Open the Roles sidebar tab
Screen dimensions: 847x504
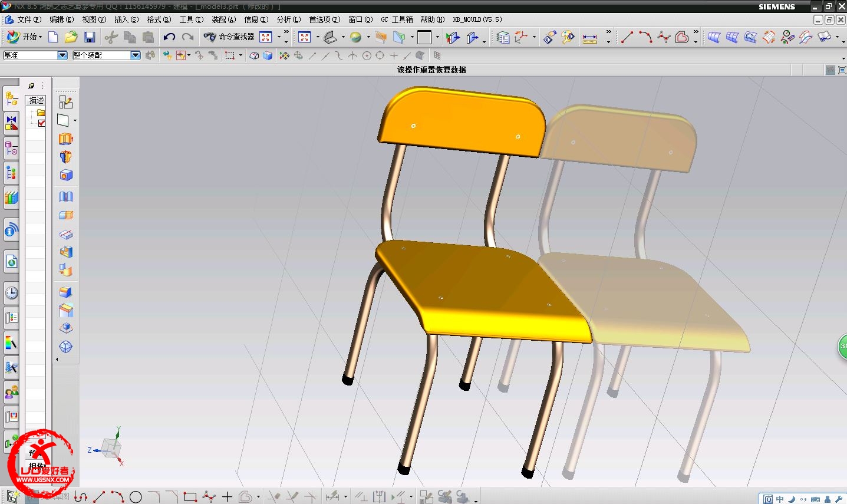click(x=11, y=391)
